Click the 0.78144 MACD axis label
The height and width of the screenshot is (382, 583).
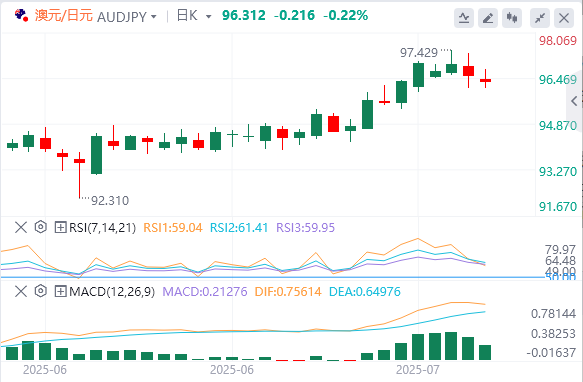(x=554, y=314)
